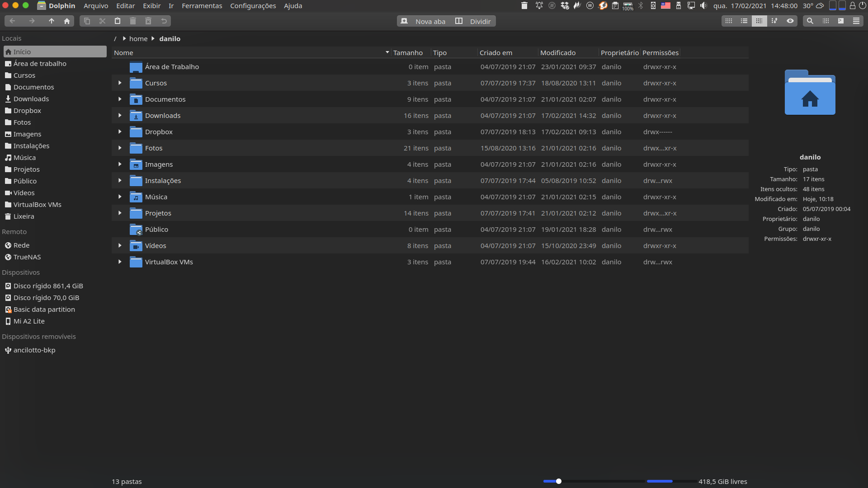This screenshot has width=868, height=488.
Task: Open the hamburger control menu
Action: [856, 21]
